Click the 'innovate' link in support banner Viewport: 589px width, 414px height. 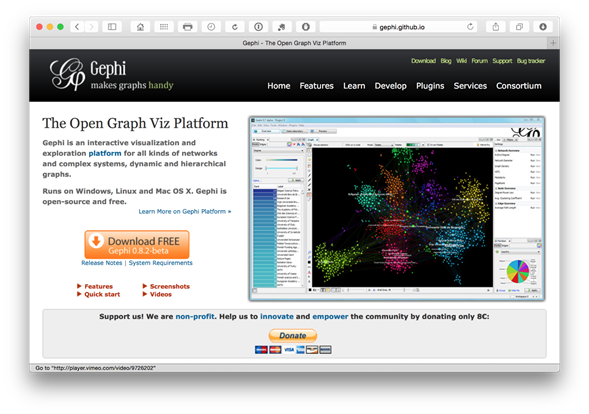coord(277,317)
